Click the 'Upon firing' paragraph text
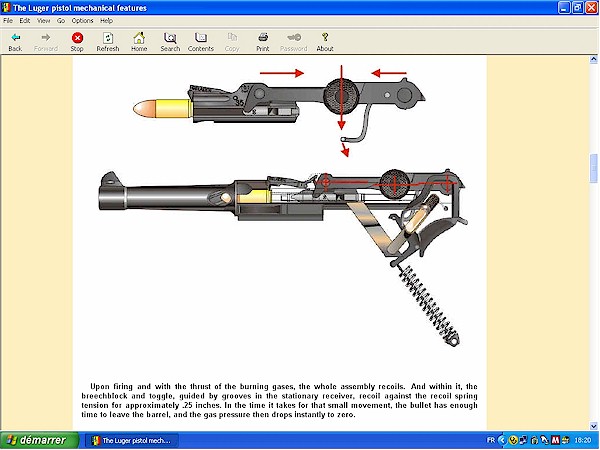The image size is (600, 450). click(x=279, y=400)
